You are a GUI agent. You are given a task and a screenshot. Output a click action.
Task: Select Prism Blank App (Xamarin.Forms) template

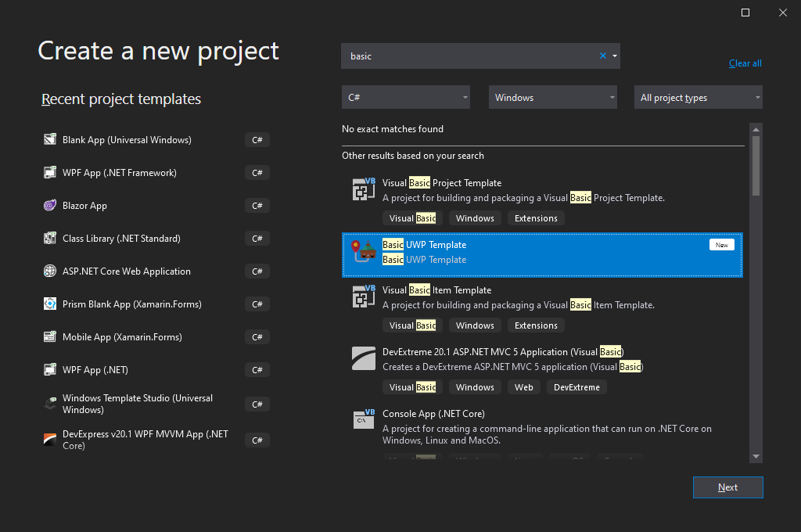[x=156, y=304]
